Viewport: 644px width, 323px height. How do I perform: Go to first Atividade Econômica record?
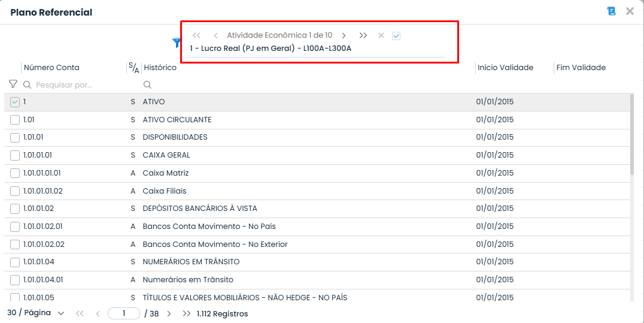click(196, 35)
